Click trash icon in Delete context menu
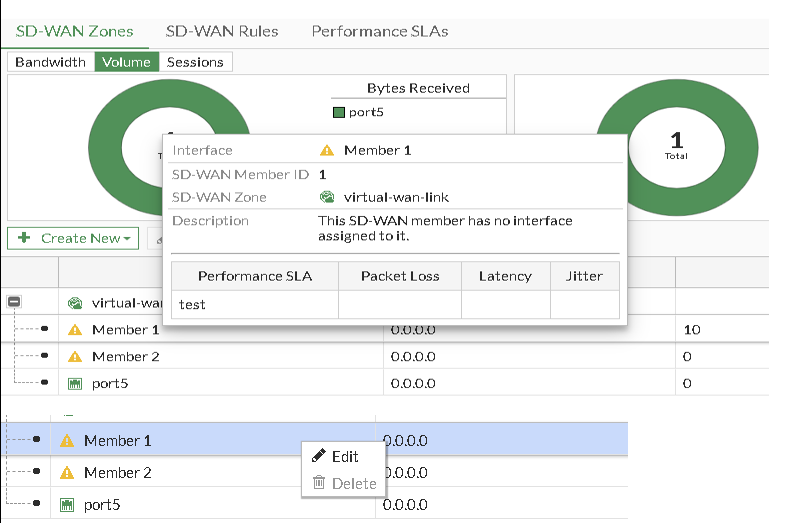This screenshot has width=789, height=523. tap(319, 483)
